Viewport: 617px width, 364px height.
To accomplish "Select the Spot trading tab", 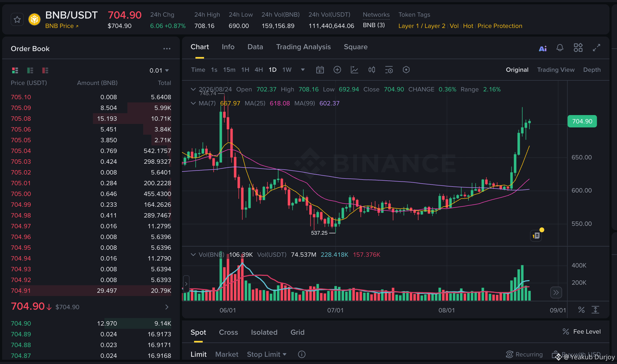I will (x=198, y=333).
